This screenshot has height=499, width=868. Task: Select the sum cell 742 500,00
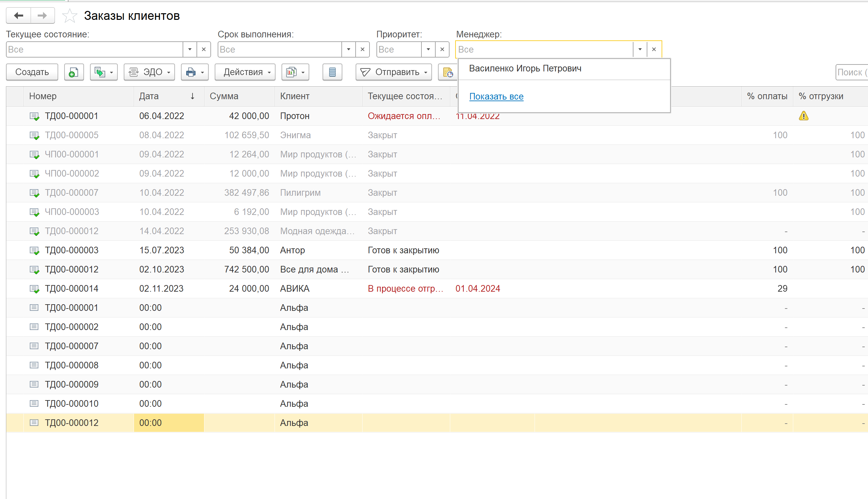point(239,270)
